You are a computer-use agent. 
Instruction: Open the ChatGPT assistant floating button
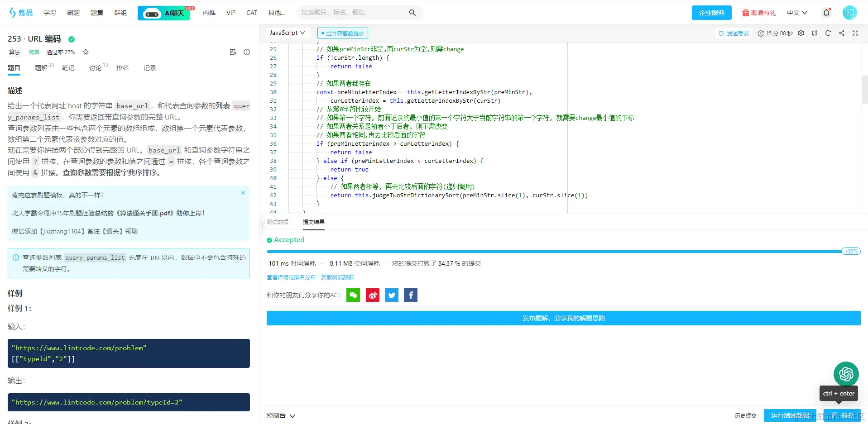(846, 374)
